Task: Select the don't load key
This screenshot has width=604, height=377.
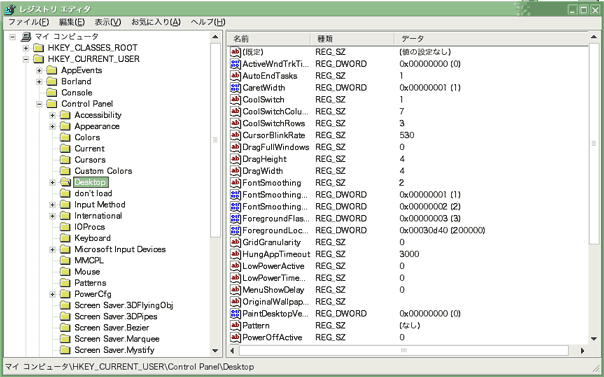Action: [93, 193]
